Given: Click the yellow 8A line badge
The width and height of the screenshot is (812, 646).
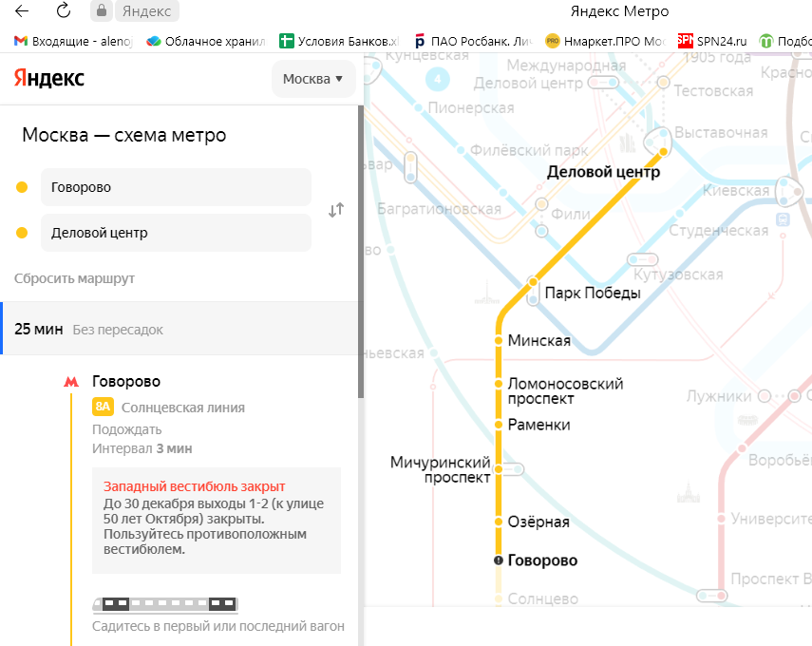Looking at the screenshot, I should pos(103,408).
